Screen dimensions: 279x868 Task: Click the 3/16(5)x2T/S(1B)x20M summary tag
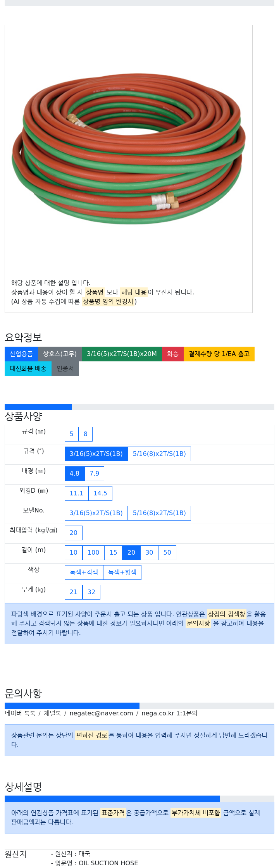coord(122,354)
